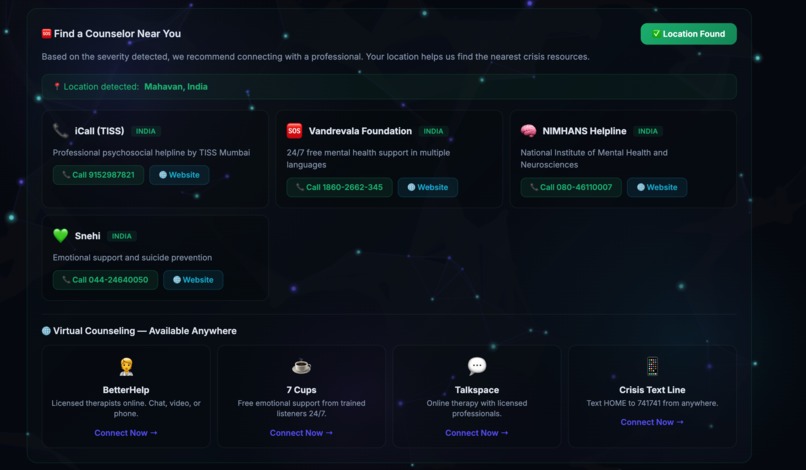Click the globe icon beside Virtual Counseling
This screenshot has height=470, width=806.
click(x=46, y=331)
